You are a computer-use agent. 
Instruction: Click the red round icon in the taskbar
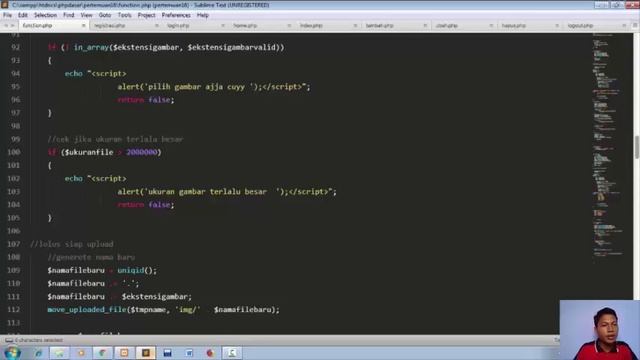[x=210, y=353]
